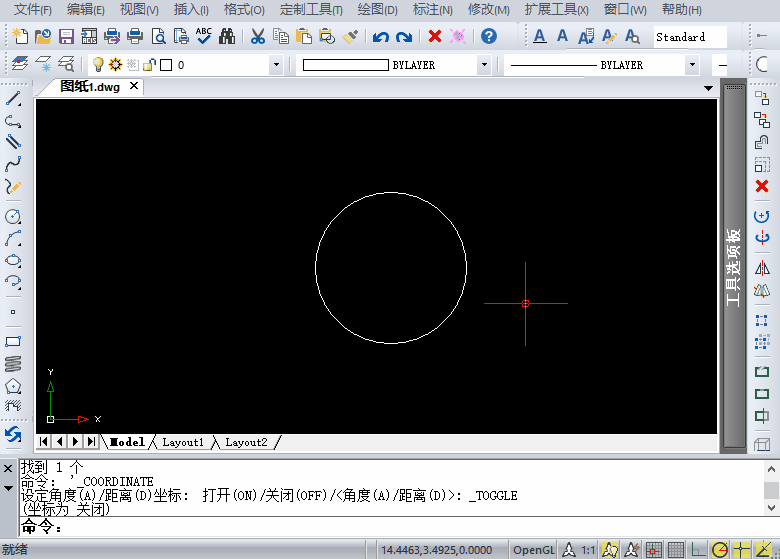Click the command line scrollbar down arrow

(x=771, y=508)
